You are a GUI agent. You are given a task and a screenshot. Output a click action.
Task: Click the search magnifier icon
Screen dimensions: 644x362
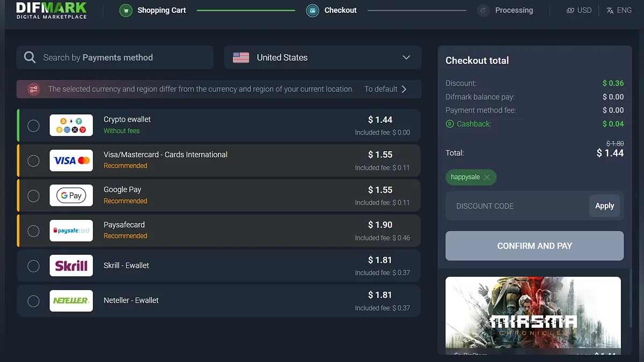pyautogui.click(x=30, y=57)
